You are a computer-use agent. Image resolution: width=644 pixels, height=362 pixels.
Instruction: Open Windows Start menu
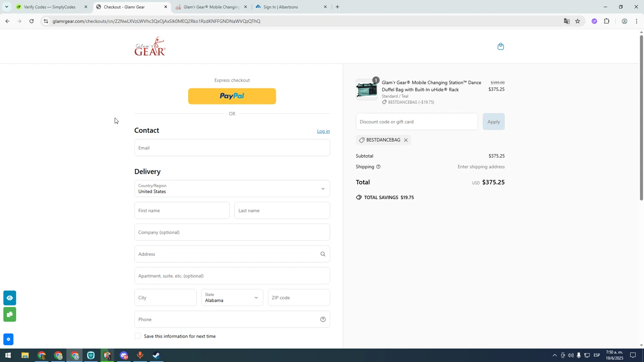click(x=7, y=356)
